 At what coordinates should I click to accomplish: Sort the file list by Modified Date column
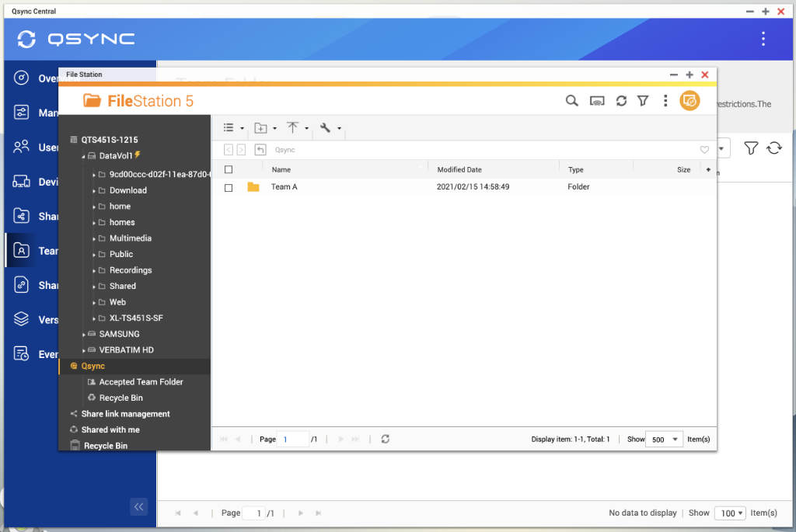pyautogui.click(x=459, y=170)
